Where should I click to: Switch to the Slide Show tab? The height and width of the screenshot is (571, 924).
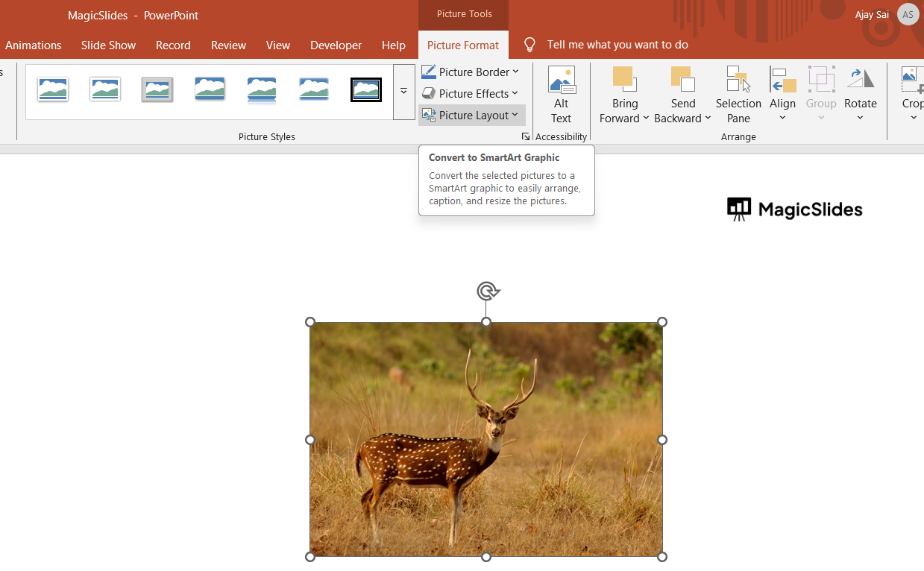[x=108, y=45]
